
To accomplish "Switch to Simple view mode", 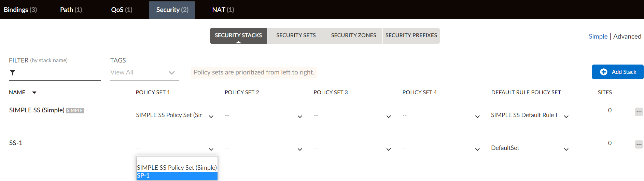I will pyautogui.click(x=598, y=36).
